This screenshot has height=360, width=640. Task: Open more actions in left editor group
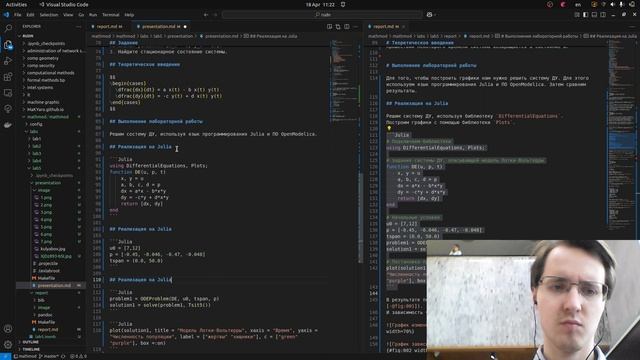pyautogui.click(x=356, y=27)
